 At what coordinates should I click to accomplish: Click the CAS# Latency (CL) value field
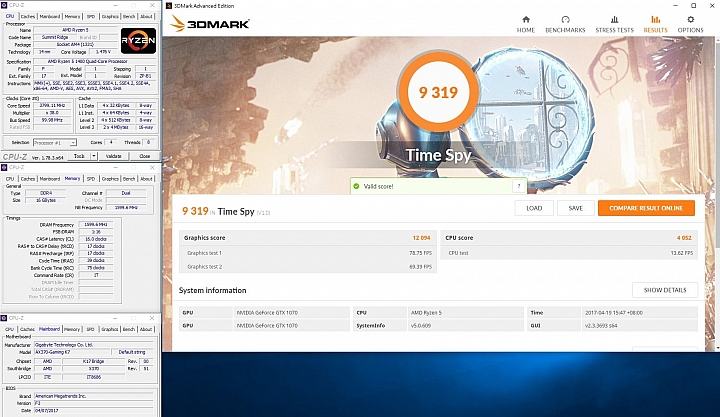point(96,239)
